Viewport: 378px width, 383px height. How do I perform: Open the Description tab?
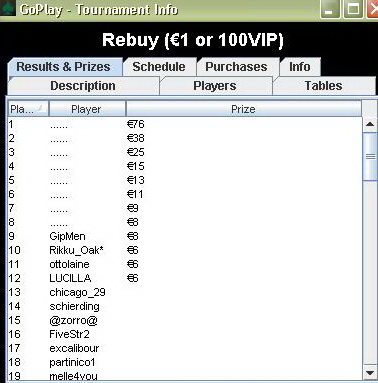click(83, 86)
